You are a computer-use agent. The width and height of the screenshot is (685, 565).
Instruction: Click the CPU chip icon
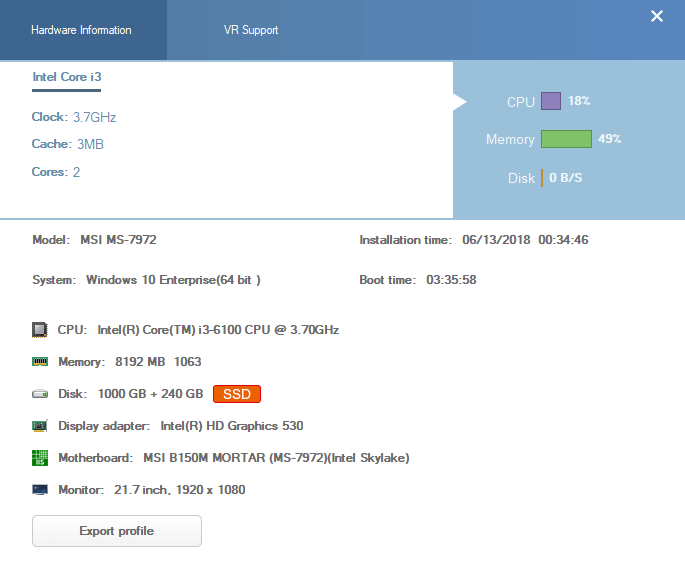point(40,330)
